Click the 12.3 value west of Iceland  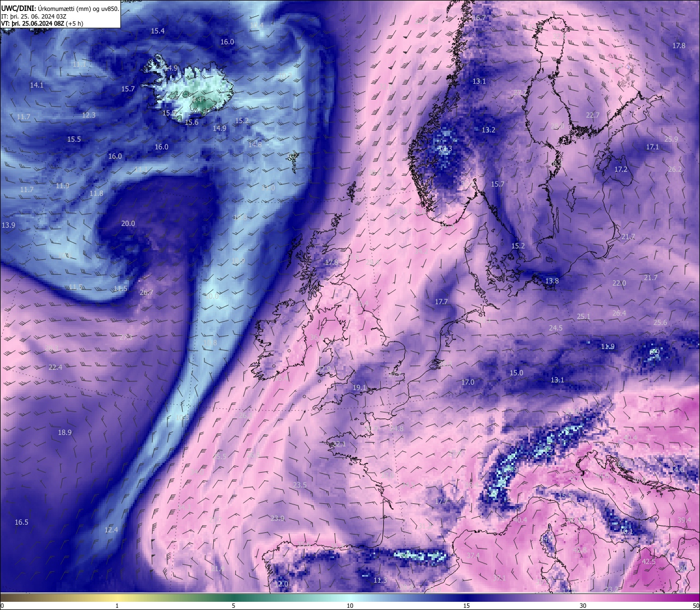89,115
